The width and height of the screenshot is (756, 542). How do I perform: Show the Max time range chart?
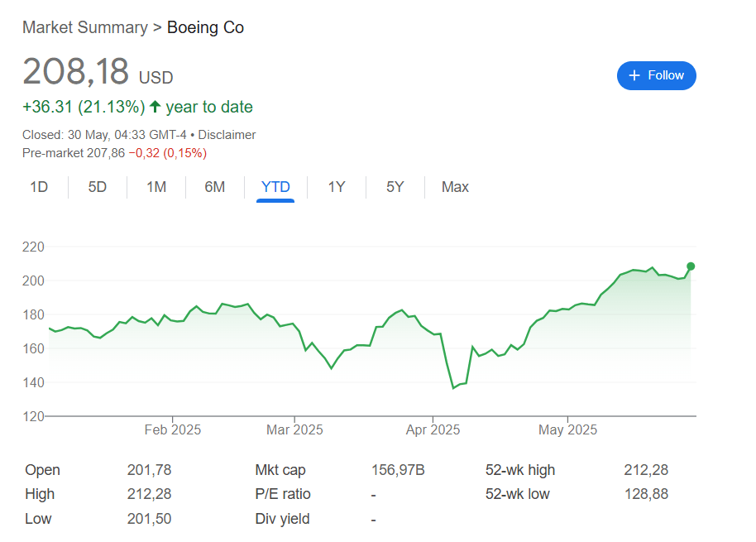455,187
